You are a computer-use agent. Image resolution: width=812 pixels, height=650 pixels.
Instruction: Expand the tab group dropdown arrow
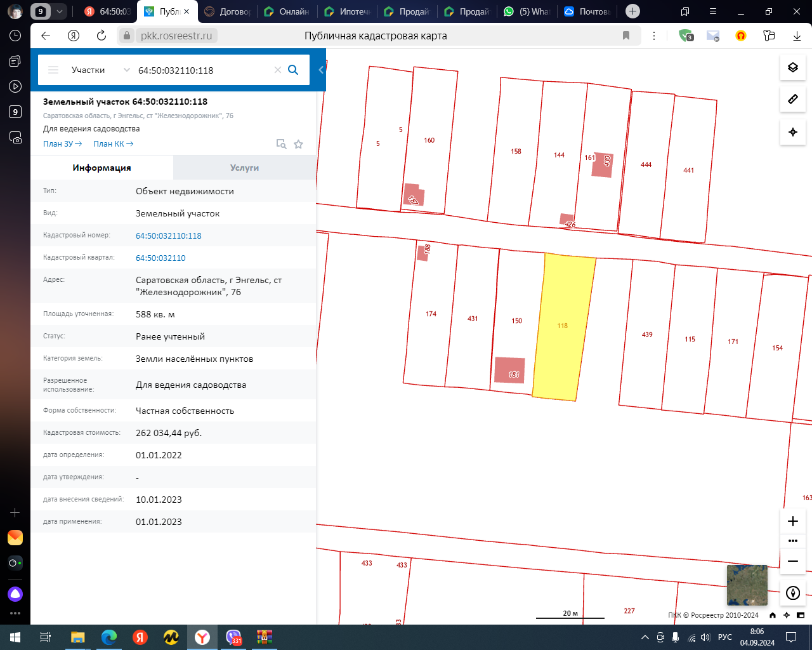[59, 11]
